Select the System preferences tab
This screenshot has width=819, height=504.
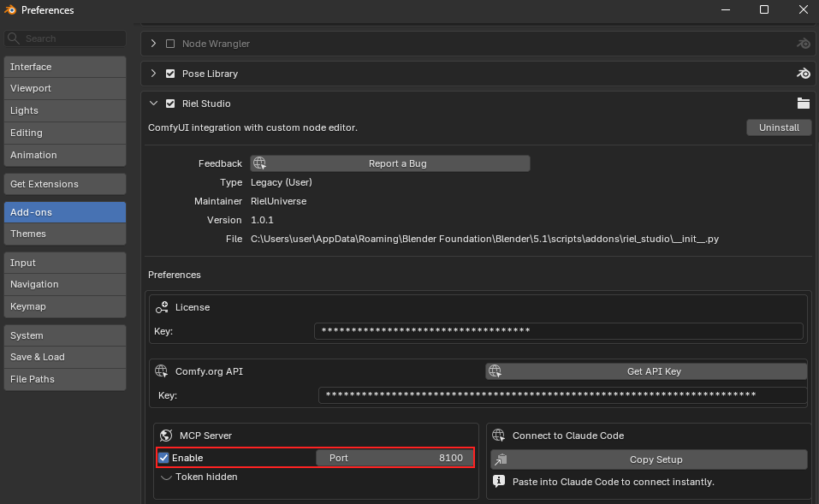[65, 335]
